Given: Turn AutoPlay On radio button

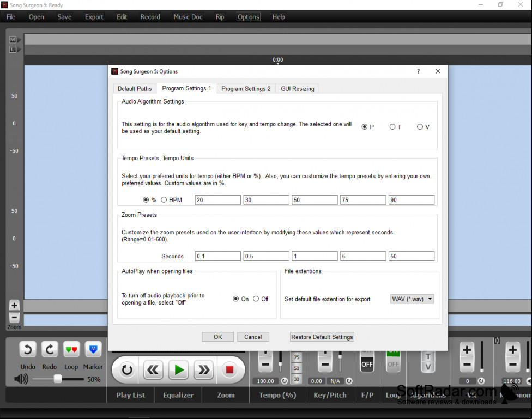Looking at the screenshot, I should [x=236, y=299].
